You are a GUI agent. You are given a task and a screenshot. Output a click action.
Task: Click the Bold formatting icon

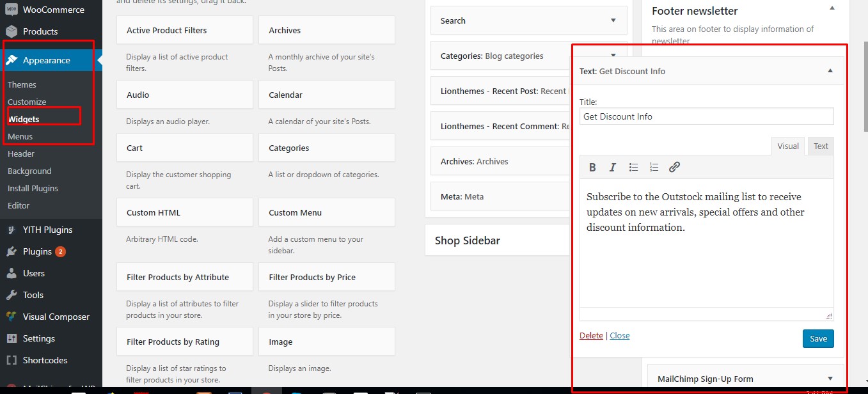tap(592, 168)
